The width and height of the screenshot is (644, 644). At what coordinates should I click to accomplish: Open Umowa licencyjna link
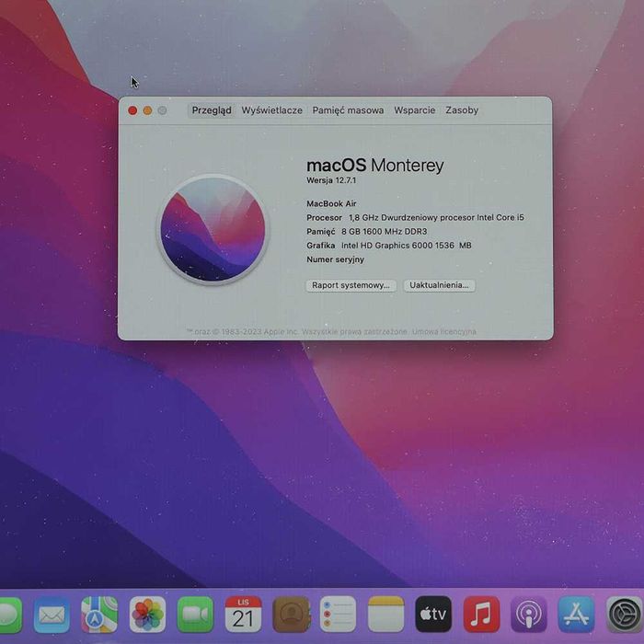(x=444, y=331)
